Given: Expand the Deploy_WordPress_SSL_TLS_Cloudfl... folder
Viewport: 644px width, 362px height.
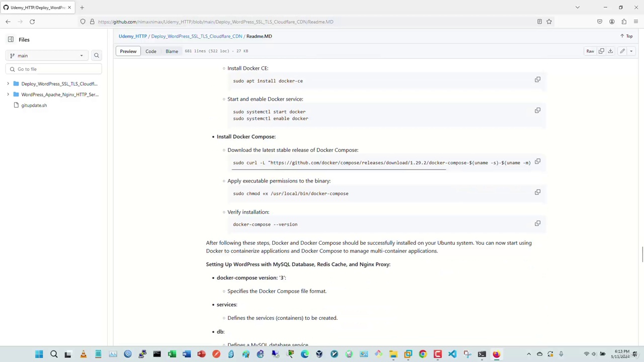Looking at the screenshot, I should [8, 84].
